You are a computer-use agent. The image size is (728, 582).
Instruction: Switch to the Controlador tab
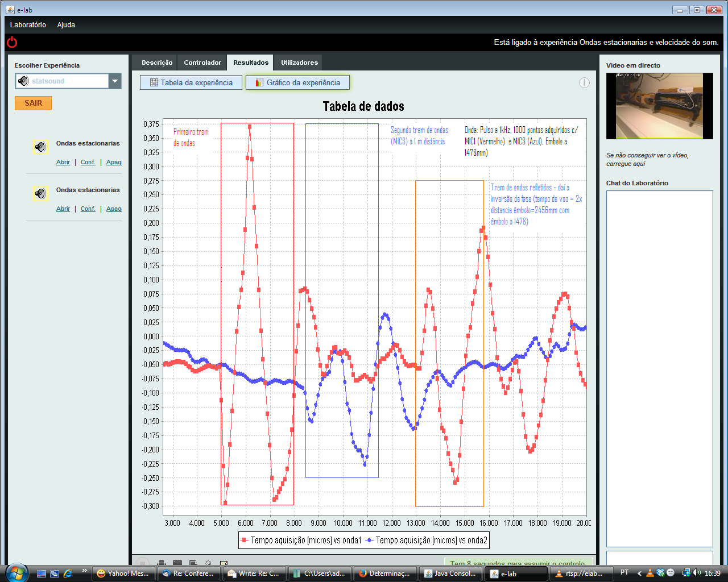(202, 63)
